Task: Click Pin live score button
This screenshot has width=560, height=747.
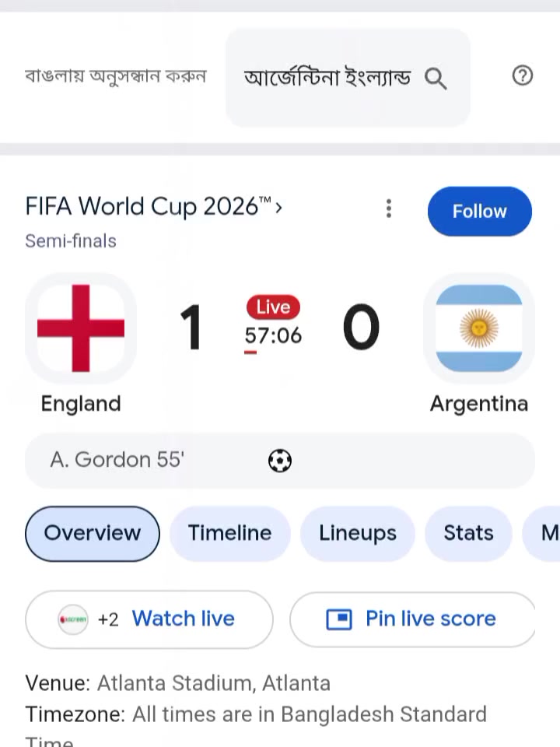Action: tap(413, 619)
